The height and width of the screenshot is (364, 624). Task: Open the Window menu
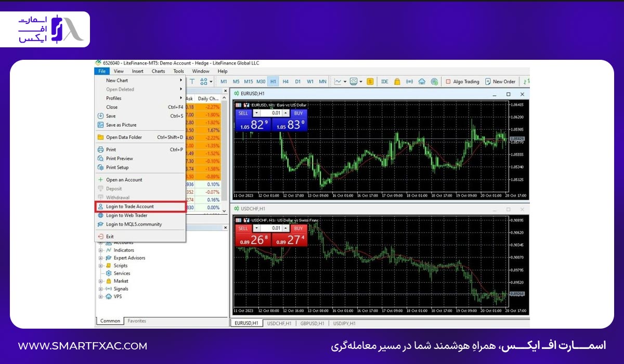tap(201, 71)
